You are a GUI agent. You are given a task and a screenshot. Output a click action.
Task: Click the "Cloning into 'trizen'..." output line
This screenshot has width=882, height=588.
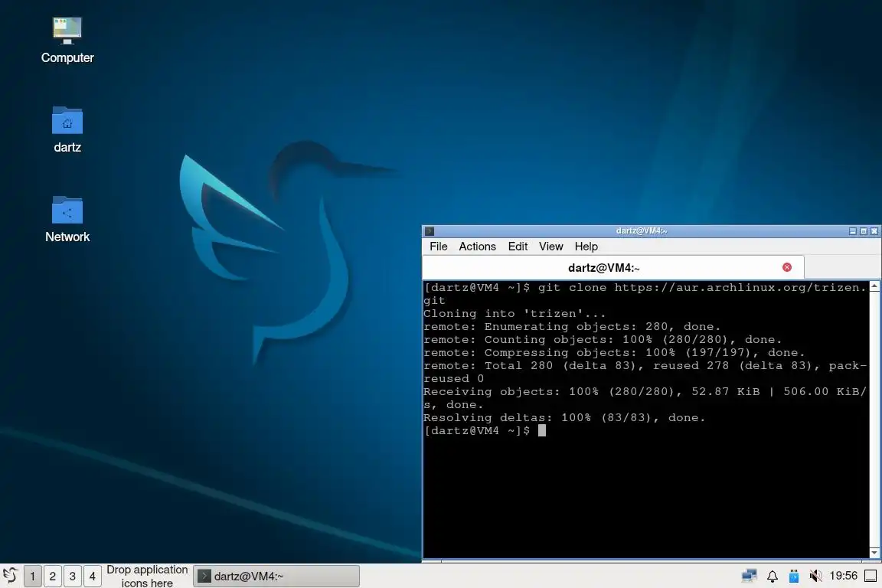514,314
